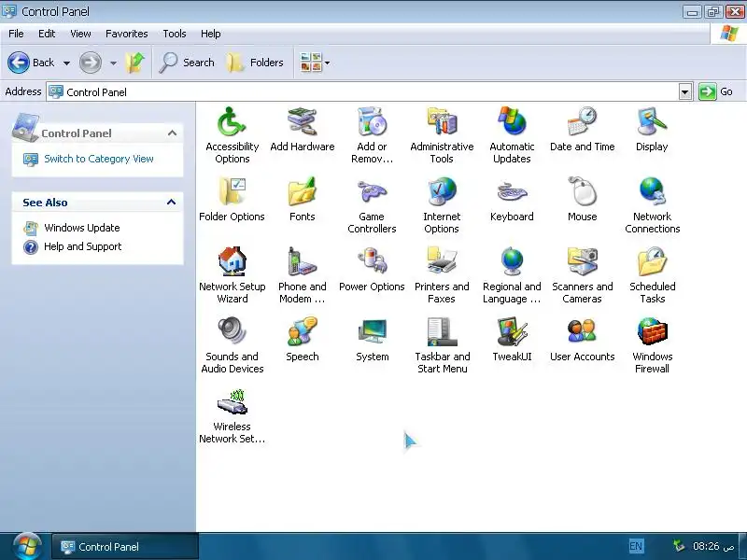
Task: Collapse the Control Panel sidebar section
Action: (x=172, y=133)
